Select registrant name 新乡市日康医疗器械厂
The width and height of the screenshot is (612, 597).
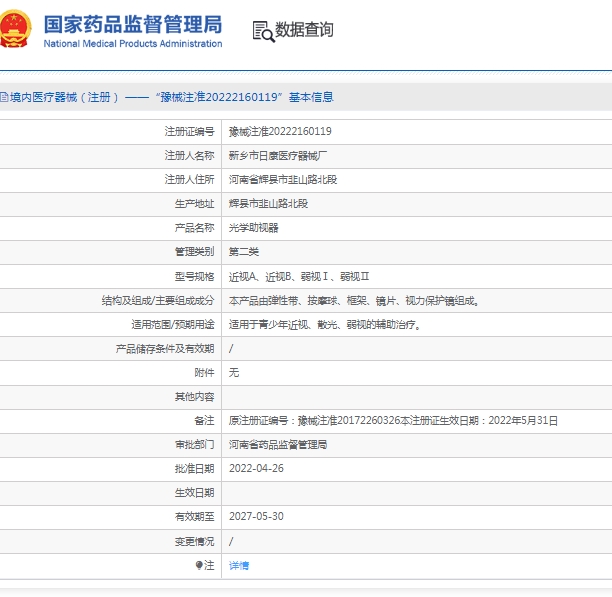pos(278,156)
